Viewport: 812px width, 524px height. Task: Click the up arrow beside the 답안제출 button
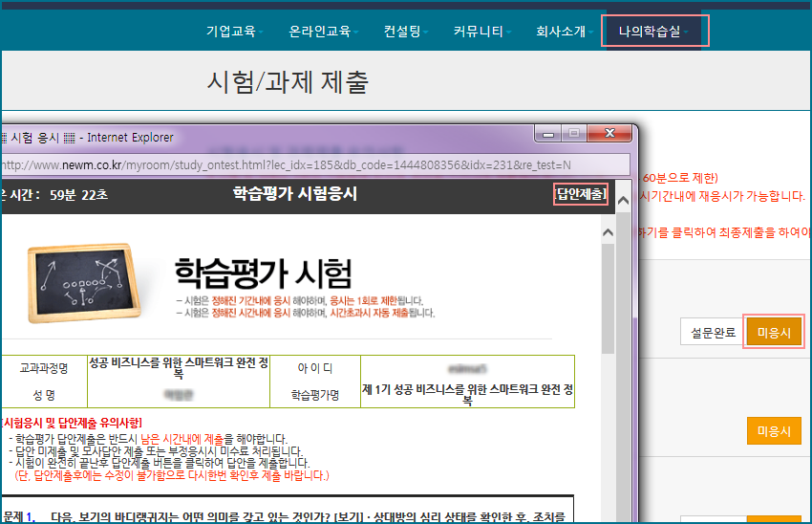pyautogui.click(x=622, y=199)
